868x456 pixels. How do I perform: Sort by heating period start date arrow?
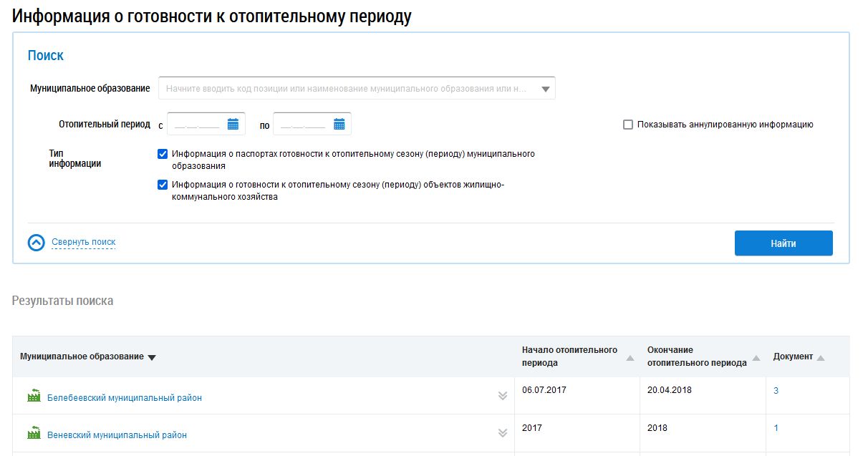tap(630, 357)
